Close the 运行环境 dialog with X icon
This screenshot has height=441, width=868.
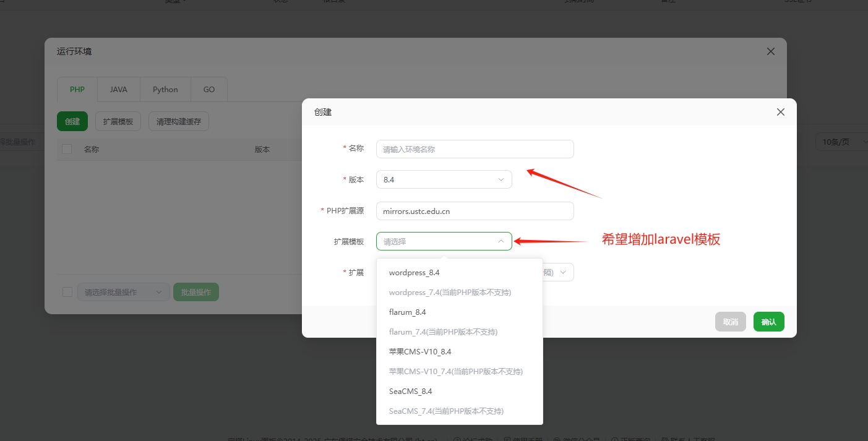tap(770, 51)
